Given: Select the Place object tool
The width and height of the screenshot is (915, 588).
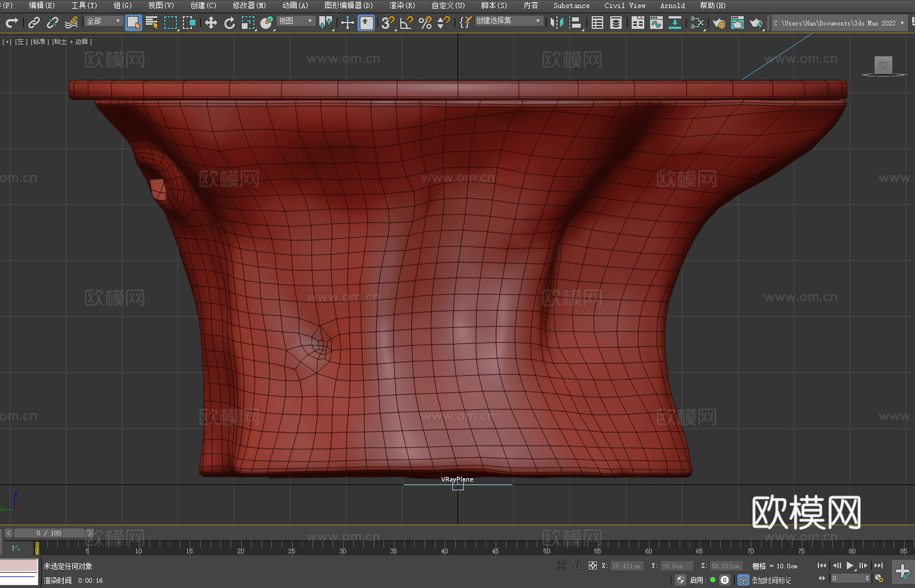Looking at the screenshot, I should coord(267,23).
